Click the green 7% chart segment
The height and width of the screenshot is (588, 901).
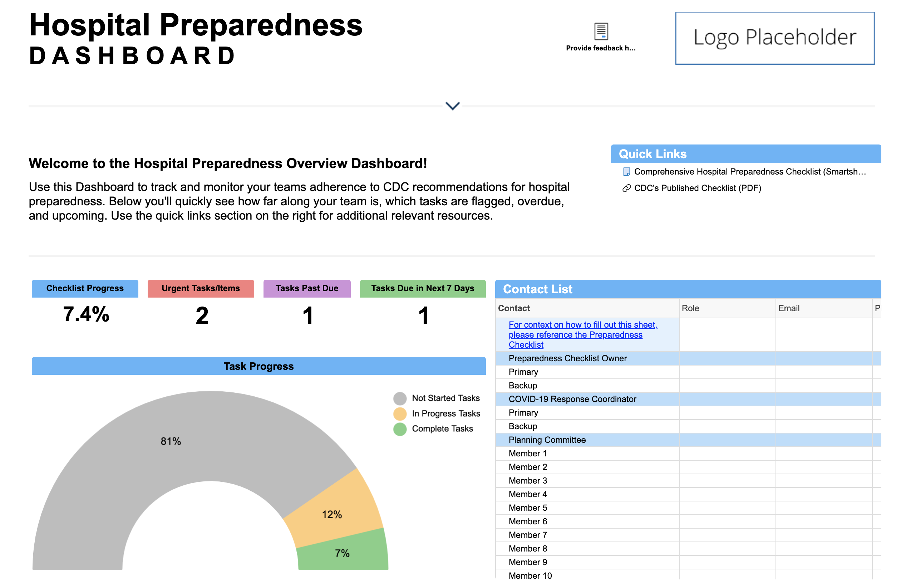tap(342, 553)
